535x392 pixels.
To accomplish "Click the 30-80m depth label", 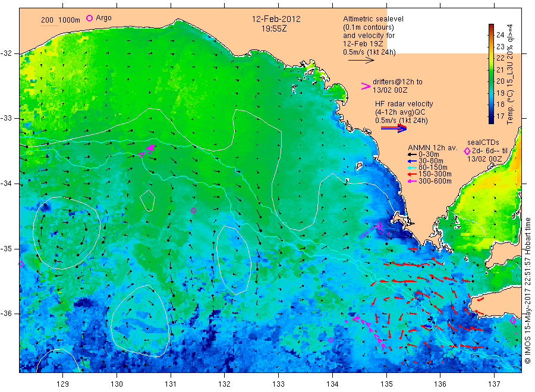I will 430,161.
